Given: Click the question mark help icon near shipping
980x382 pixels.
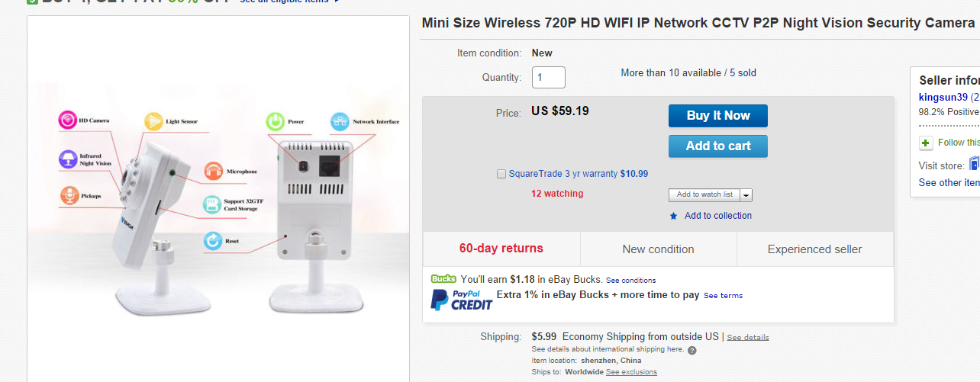Looking at the screenshot, I should coord(691,350).
